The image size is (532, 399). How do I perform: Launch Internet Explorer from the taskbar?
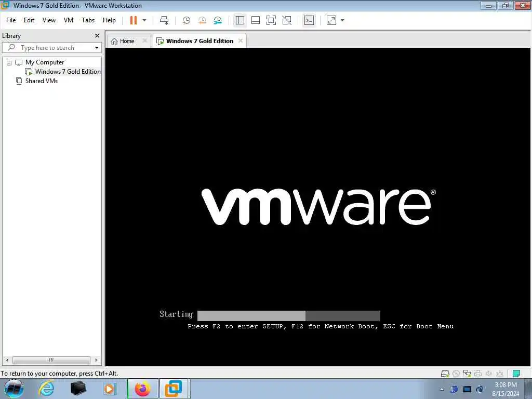pyautogui.click(x=46, y=389)
